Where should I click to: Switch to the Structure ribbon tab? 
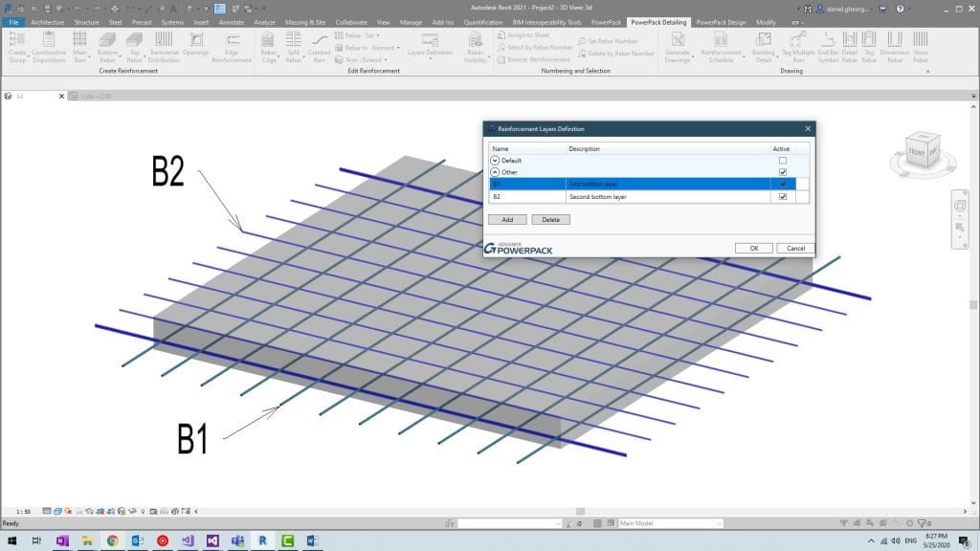[x=86, y=22]
